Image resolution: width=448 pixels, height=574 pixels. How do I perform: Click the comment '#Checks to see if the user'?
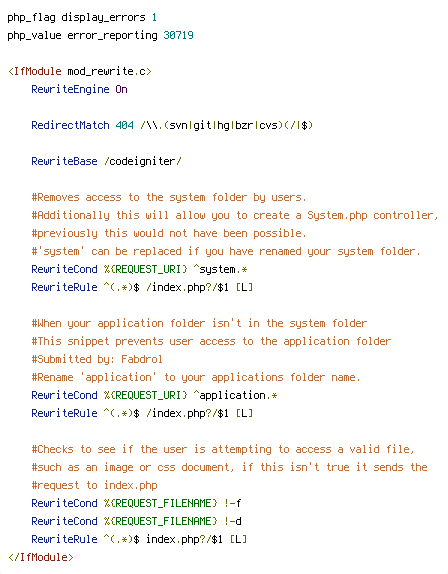point(223,449)
